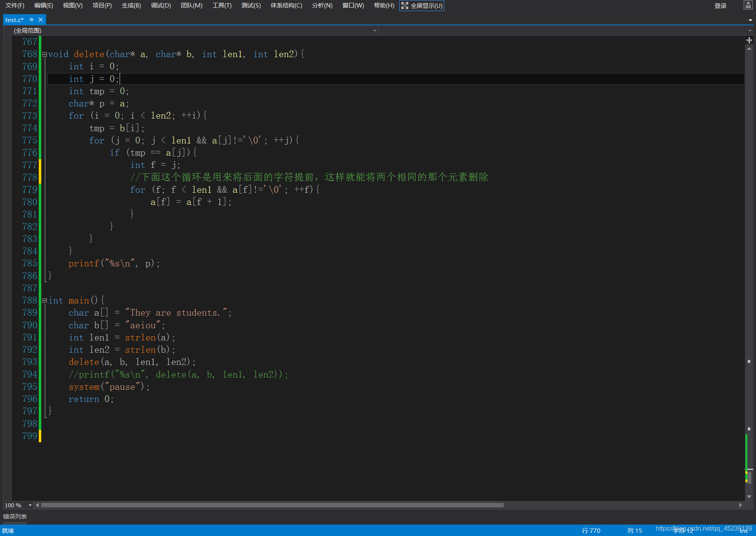Viewport: 756px width, 536px height.
Task: Open the 视图(V) menu
Action: click(x=73, y=6)
